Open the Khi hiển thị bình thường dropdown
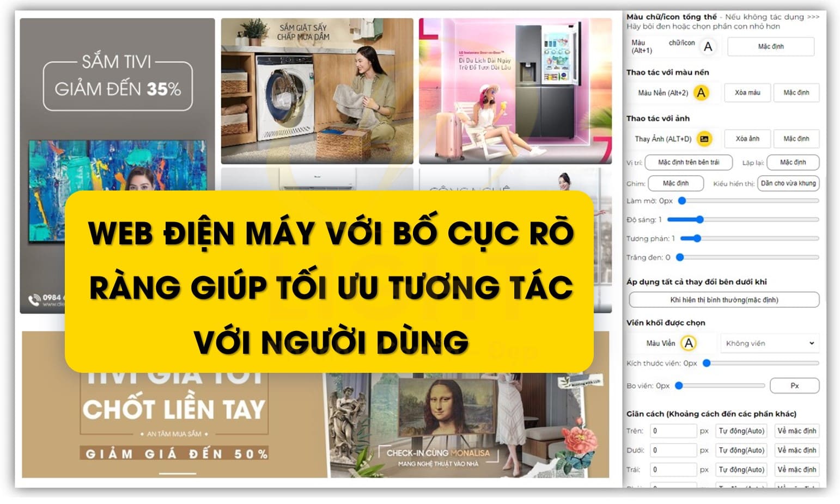 pos(724,300)
